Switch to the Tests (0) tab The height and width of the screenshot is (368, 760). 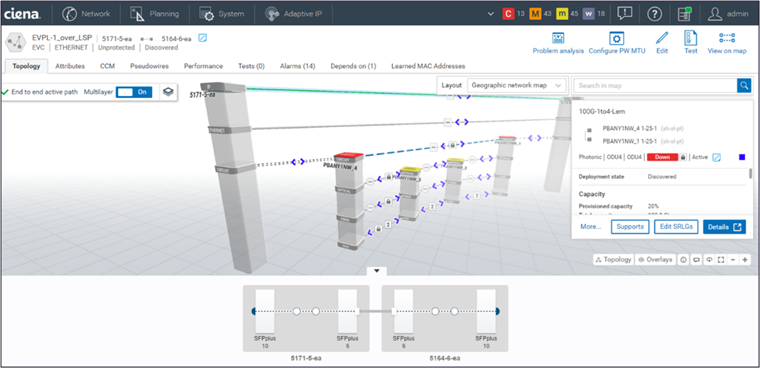click(x=251, y=66)
